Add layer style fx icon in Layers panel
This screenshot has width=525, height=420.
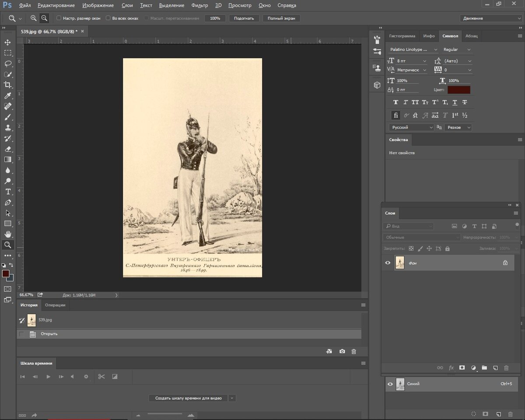click(451, 368)
